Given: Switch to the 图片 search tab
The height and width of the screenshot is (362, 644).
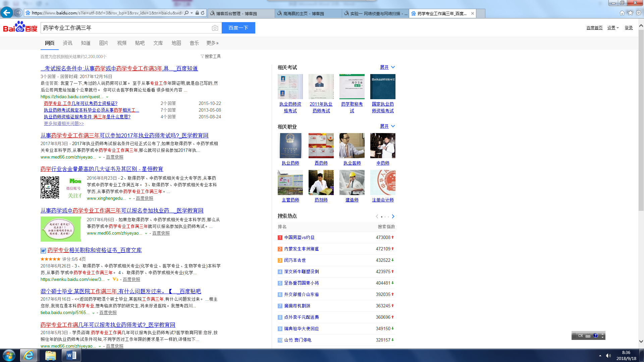Looking at the screenshot, I should click(x=104, y=43).
